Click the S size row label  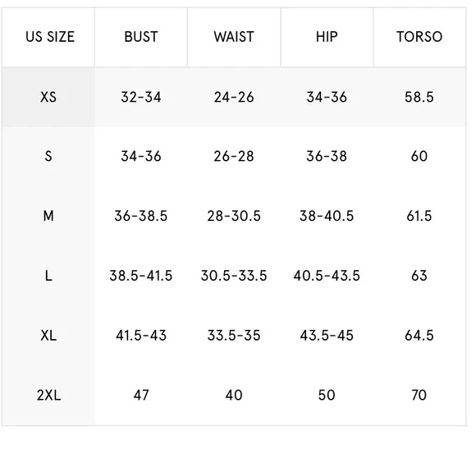(x=48, y=156)
